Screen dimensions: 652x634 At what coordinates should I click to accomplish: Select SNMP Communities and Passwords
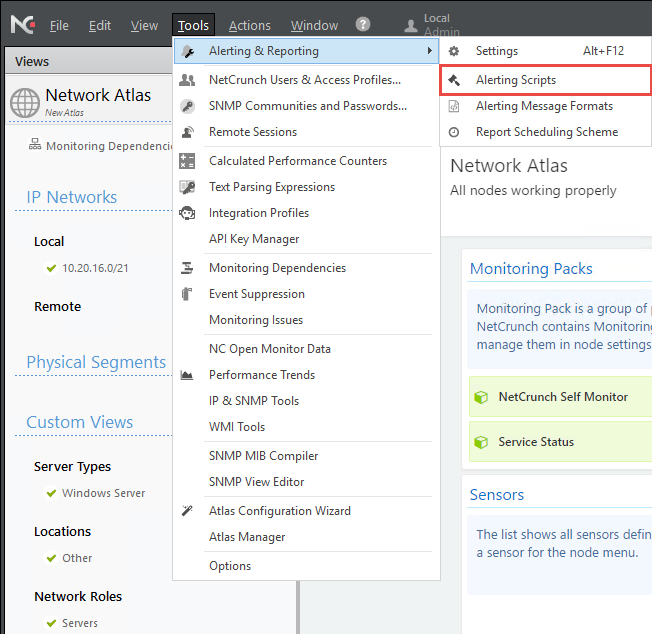(306, 106)
